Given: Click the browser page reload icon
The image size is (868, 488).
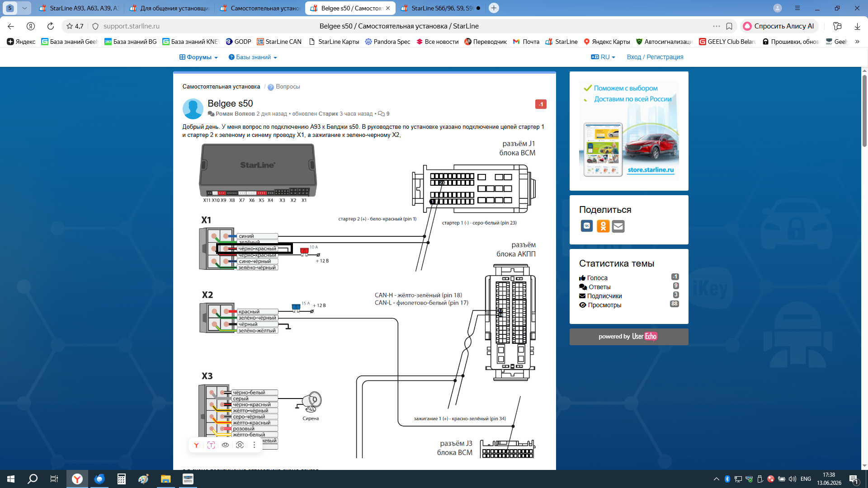Looking at the screenshot, I should [x=51, y=26].
